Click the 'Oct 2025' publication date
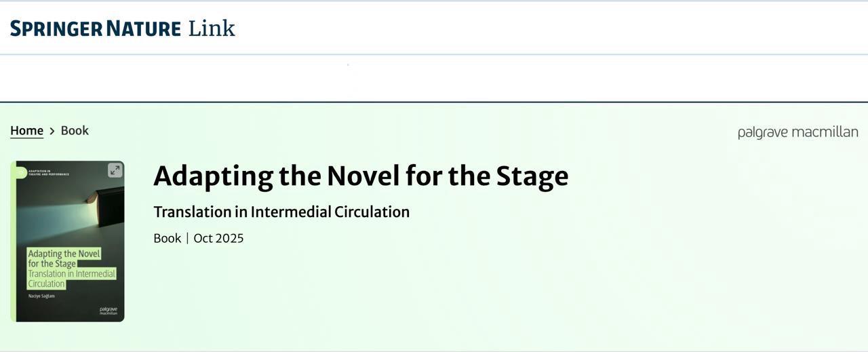This screenshot has width=868, height=352. point(218,238)
